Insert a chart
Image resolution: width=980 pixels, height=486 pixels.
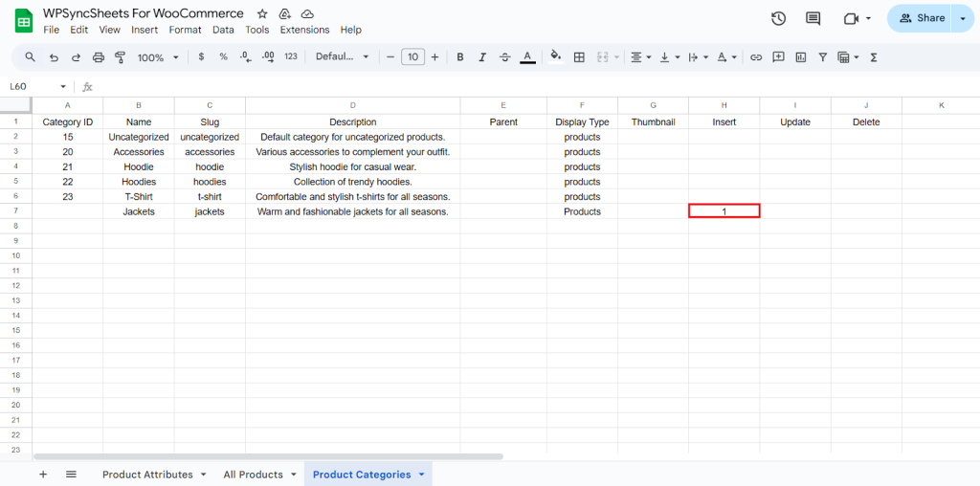801,57
